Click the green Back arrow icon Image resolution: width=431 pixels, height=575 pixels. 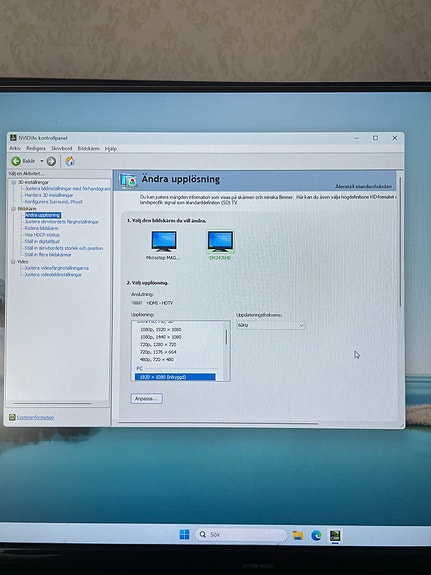(16, 161)
